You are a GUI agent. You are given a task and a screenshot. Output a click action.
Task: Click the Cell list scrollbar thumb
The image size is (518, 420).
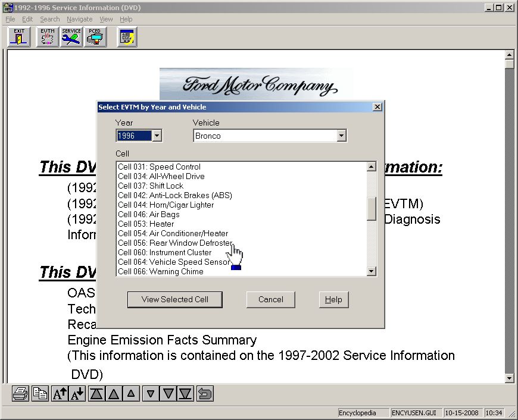pyautogui.click(x=372, y=209)
